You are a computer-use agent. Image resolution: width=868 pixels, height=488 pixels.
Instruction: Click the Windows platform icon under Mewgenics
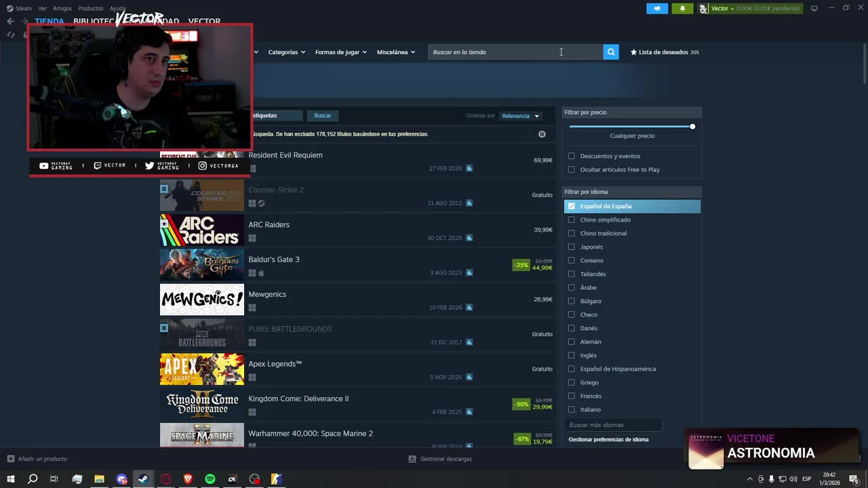click(252, 308)
